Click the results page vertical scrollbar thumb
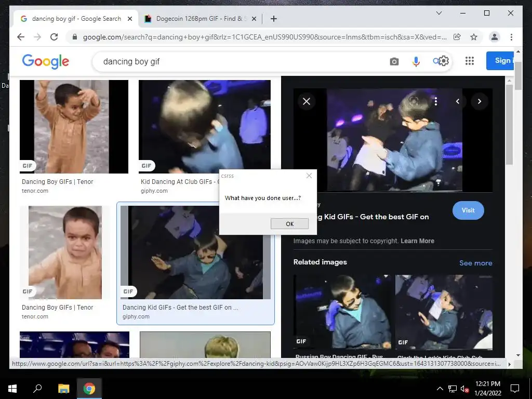532x399 pixels. (x=518, y=76)
